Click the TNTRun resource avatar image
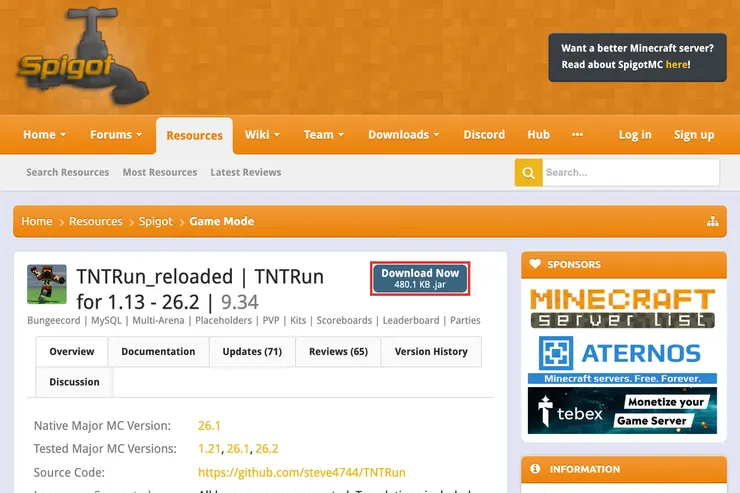Viewport: 740px width, 493px height. pyautogui.click(x=47, y=284)
